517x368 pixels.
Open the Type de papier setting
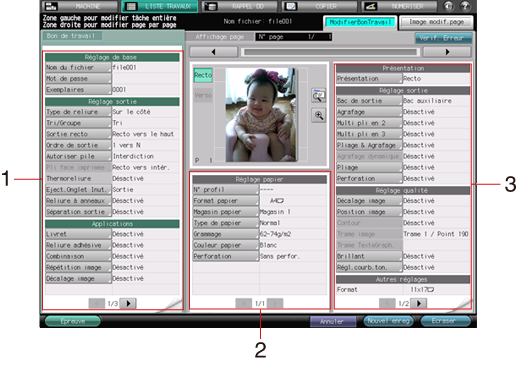tap(226, 223)
